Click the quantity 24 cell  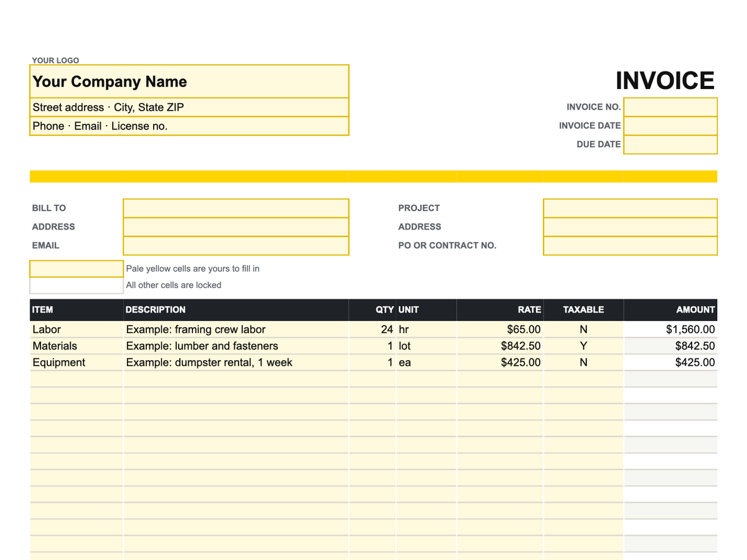pos(372,330)
